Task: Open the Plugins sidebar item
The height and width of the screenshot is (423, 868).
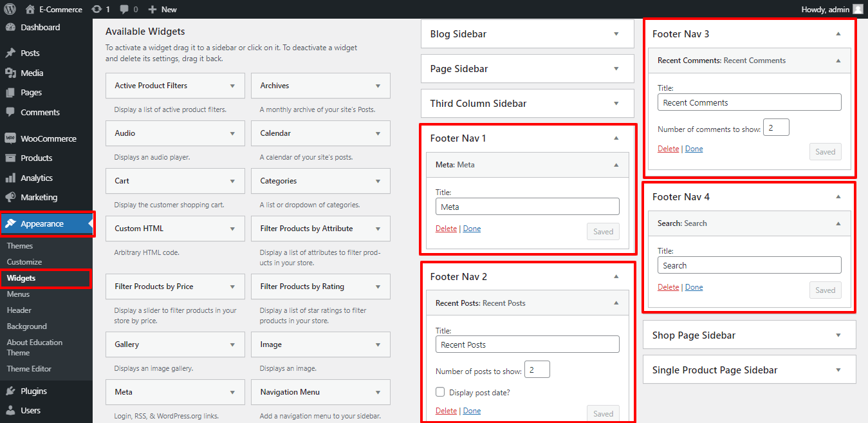Action: pos(33,391)
